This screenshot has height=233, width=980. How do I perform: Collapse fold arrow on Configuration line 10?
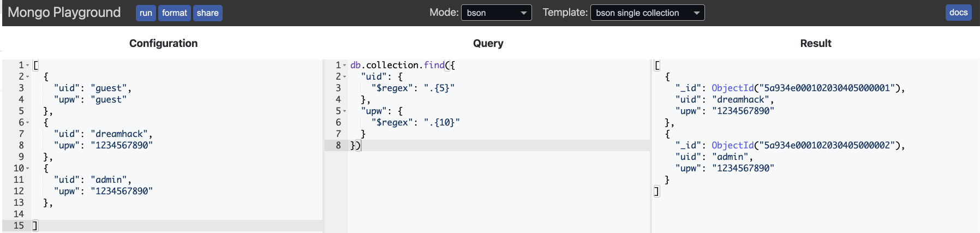click(x=28, y=169)
